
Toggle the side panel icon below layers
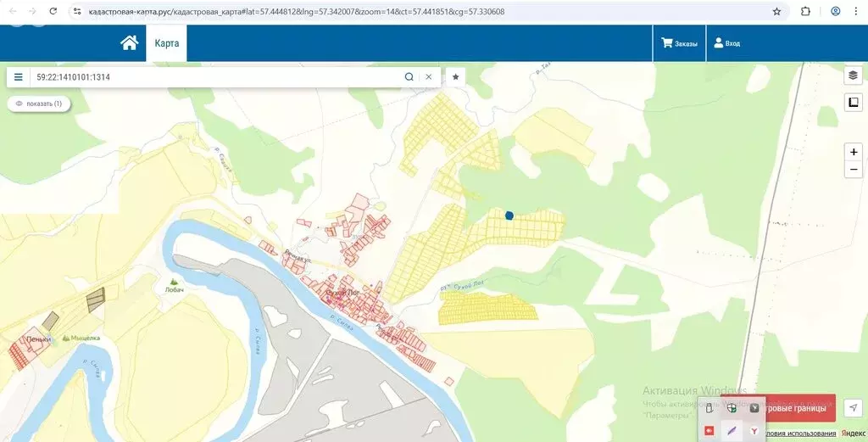pos(853,103)
